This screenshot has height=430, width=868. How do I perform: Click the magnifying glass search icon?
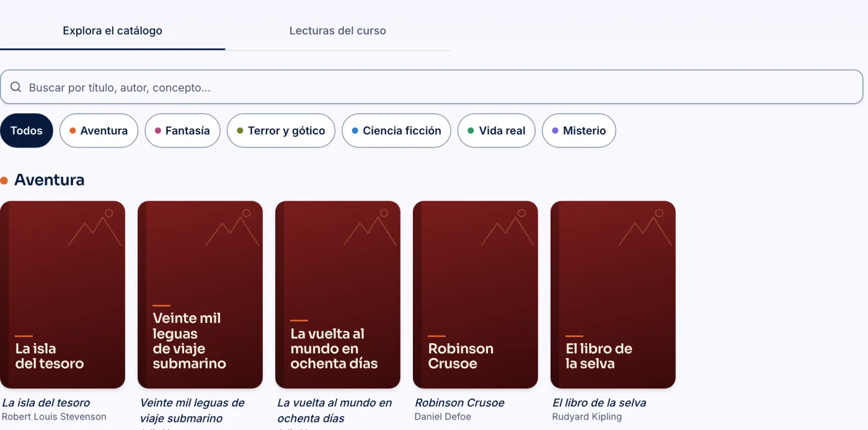point(16,87)
